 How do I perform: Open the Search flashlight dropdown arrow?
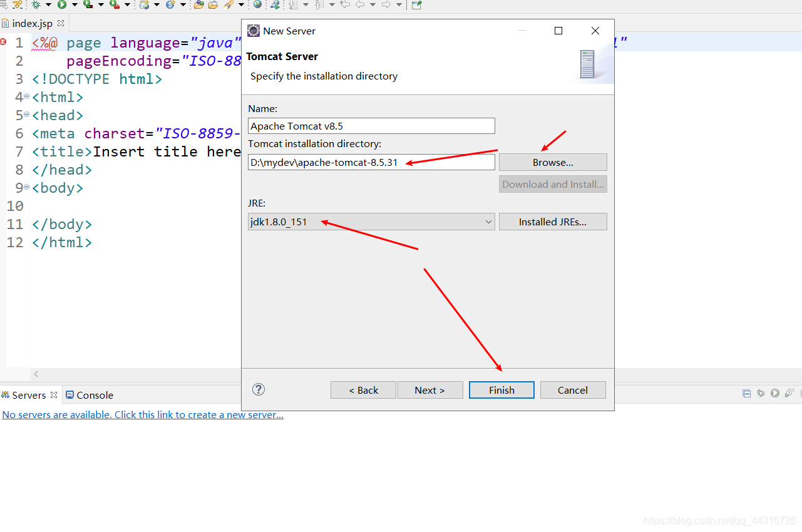241,4
